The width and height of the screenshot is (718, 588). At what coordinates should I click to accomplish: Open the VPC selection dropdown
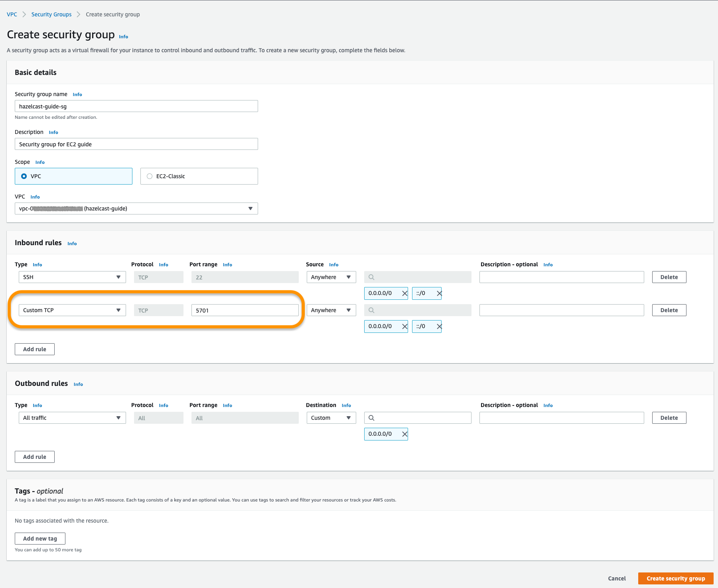136,208
